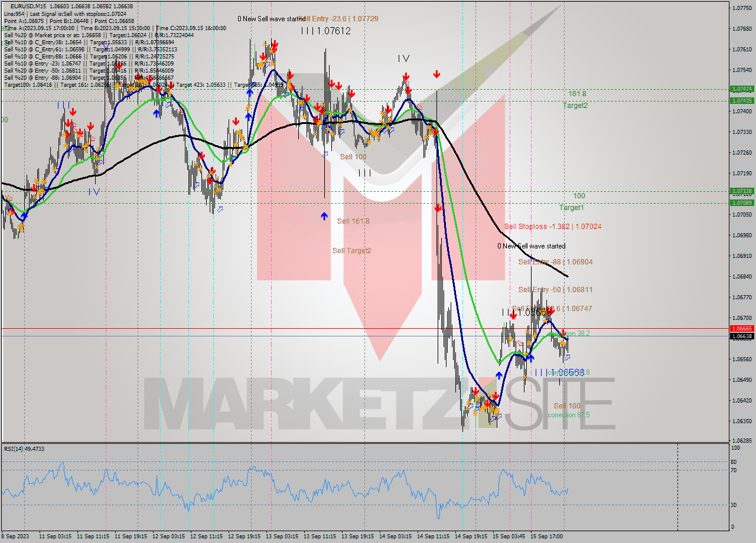Viewport: 756px width, 543px height.
Task: Click the 'Sell Entry -50 | 1.06811' label
Action: coord(555,289)
